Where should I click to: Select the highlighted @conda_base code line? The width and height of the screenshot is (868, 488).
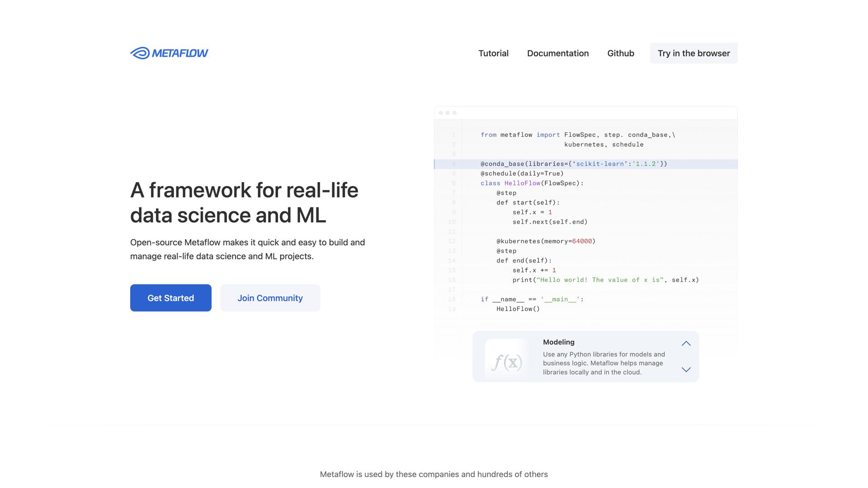click(573, 164)
